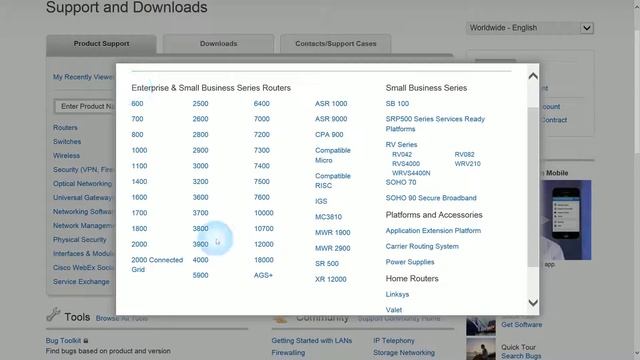This screenshot has height=360, width=640.
Task: Choose the 2800 series router
Action: pyautogui.click(x=200, y=135)
